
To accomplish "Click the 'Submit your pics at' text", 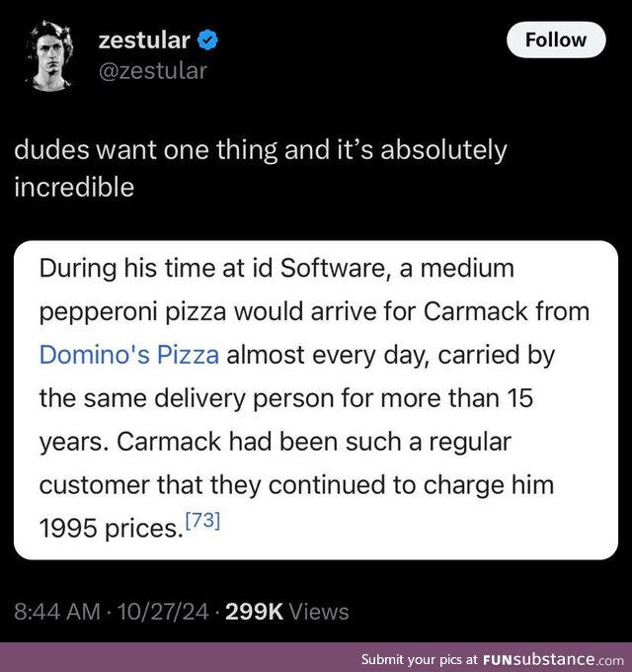I will [x=421, y=659].
